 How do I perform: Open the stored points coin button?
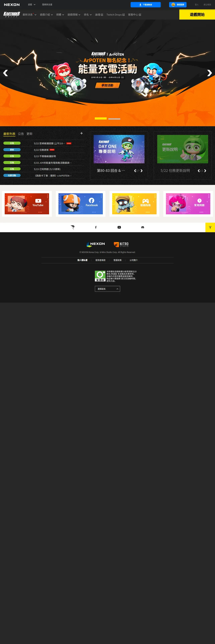178,5
